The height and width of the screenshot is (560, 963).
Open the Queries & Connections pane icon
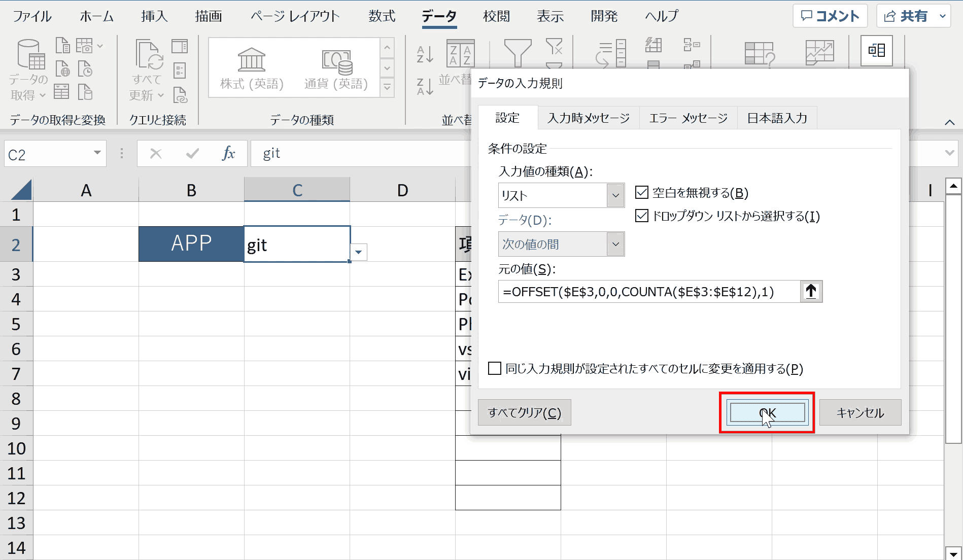pyautogui.click(x=180, y=47)
